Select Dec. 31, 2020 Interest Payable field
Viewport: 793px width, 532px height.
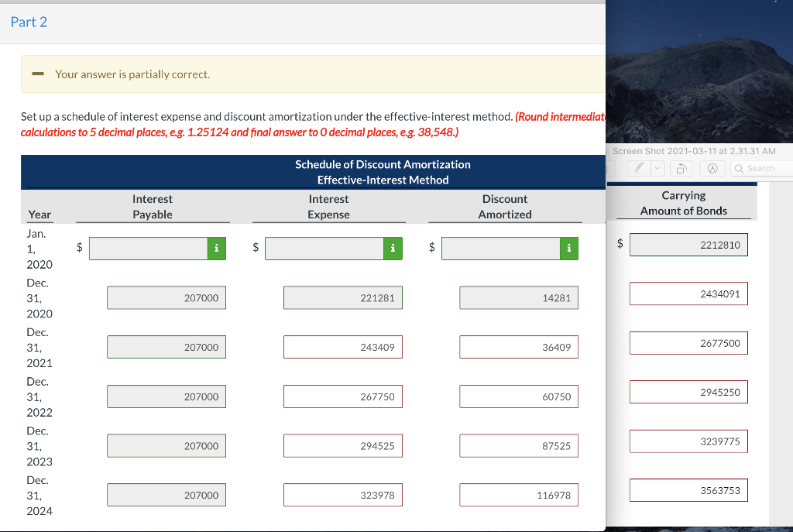(x=166, y=298)
